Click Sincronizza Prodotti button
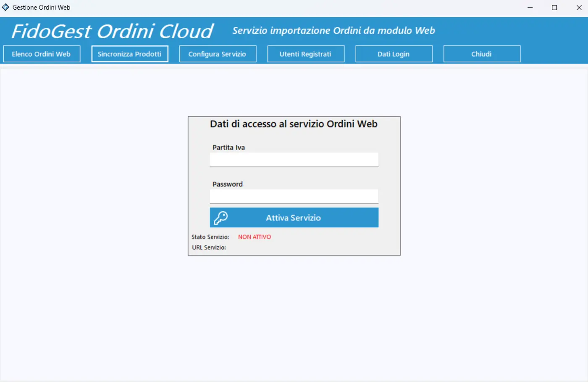 pyautogui.click(x=130, y=54)
